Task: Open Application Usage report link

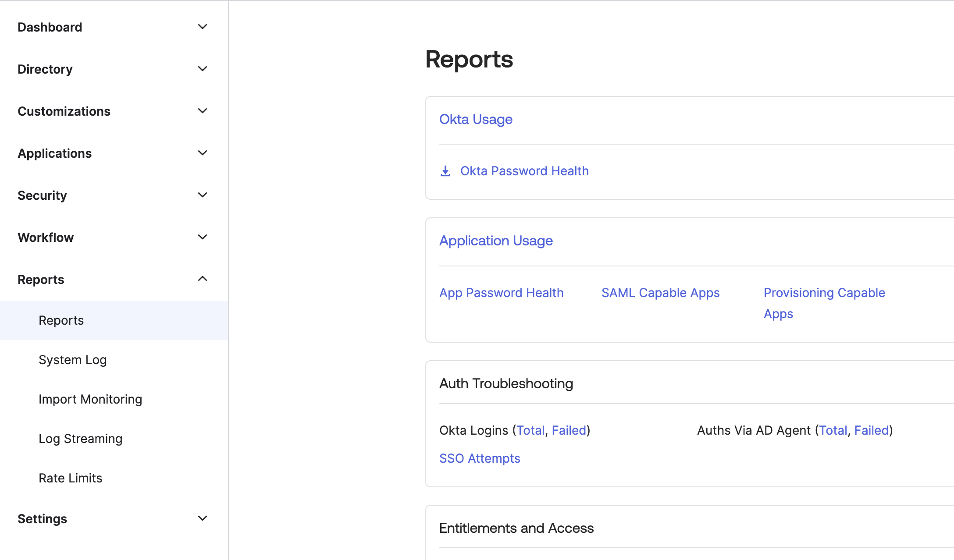Action: pyautogui.click(x=496, y=241)
